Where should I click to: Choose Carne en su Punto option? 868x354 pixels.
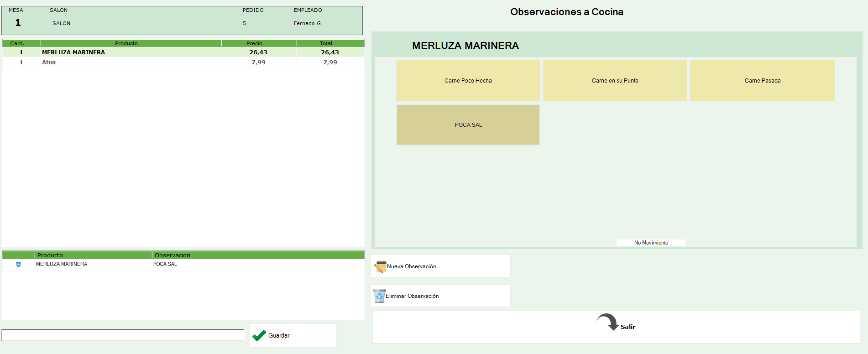615,81
